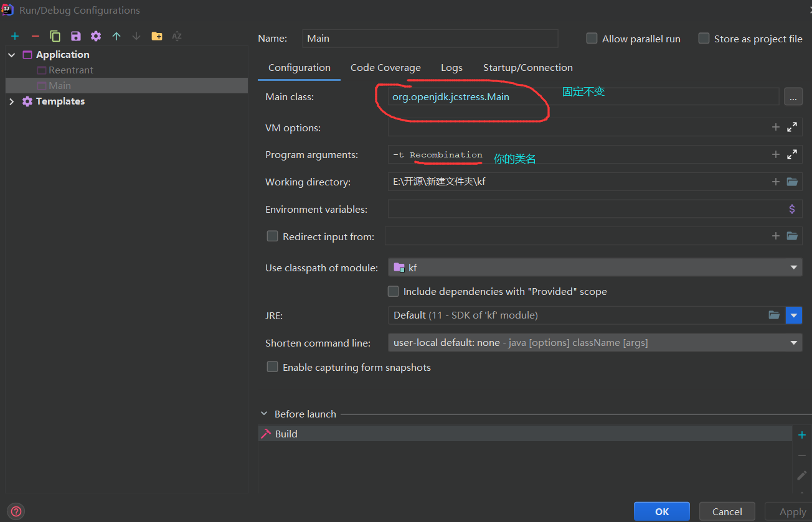
Task: Expand the Program arguments field
Action: point(792,154)
